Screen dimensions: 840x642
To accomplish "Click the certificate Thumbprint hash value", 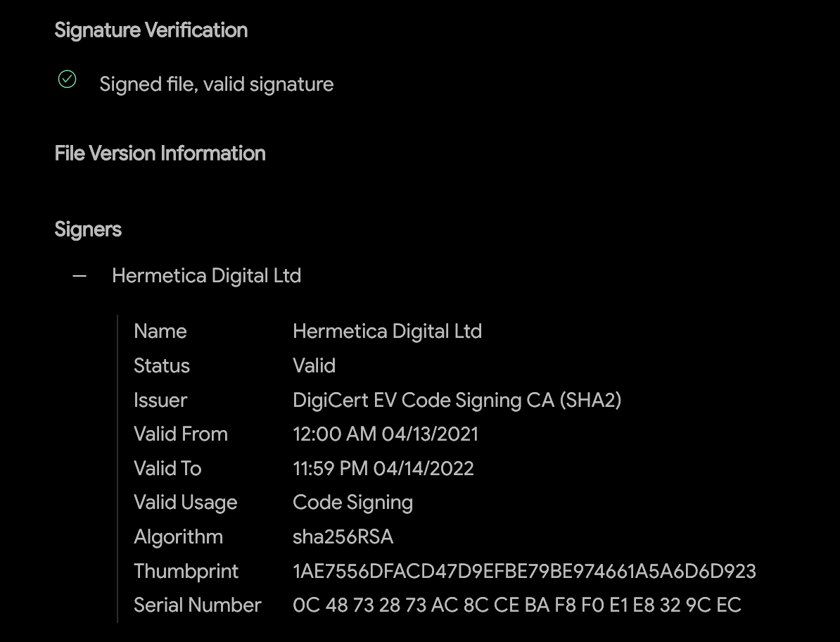I will pos(524,572).
